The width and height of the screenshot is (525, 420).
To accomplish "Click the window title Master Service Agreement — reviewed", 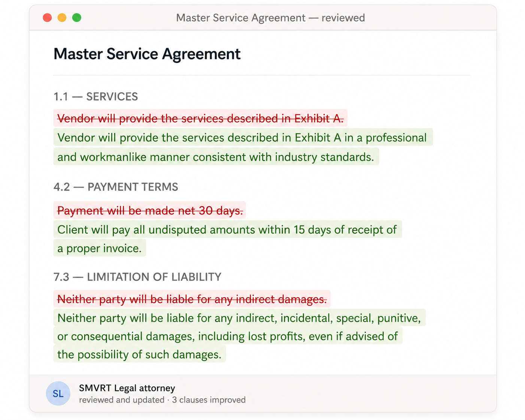I will (270, 18).
